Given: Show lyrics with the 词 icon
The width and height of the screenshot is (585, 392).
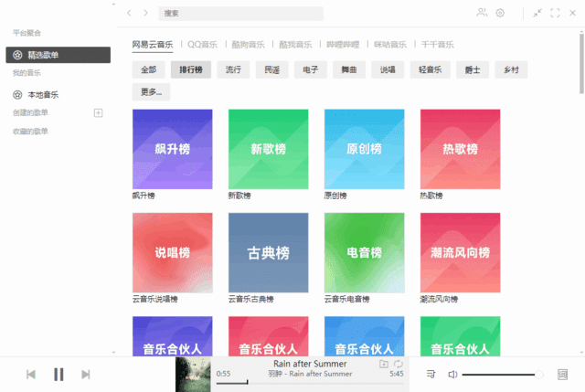Looking at the screenshot, I should click(x=562, y=374).
